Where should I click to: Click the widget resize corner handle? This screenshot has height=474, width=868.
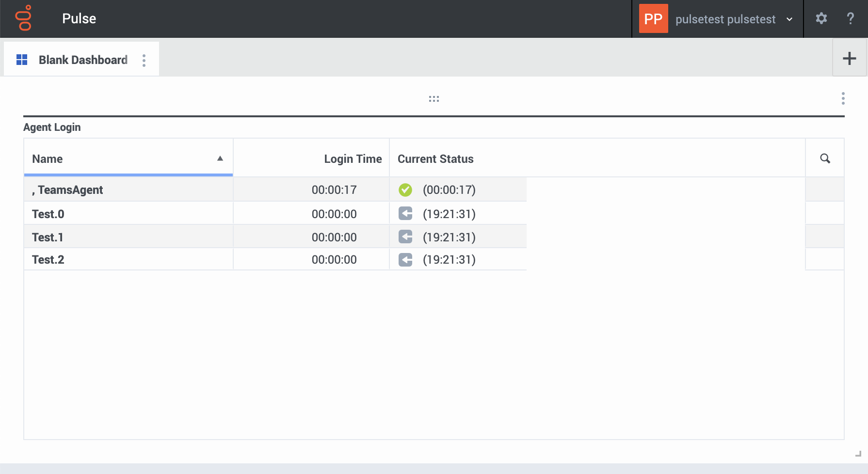[x=858, y=454]
